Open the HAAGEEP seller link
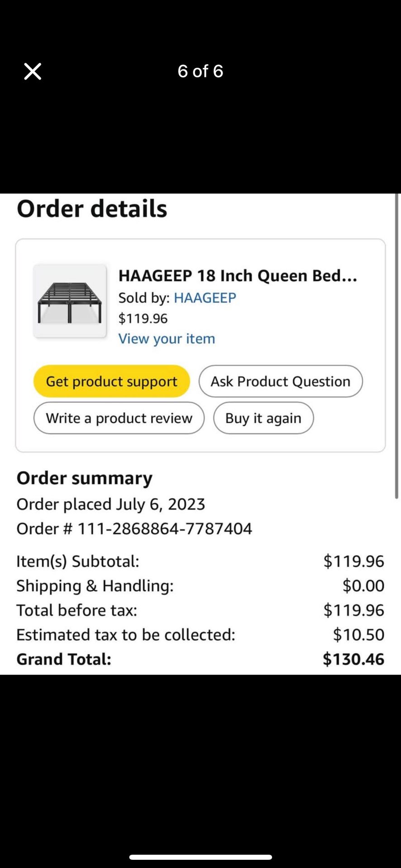This screenshot has height=868, width=401. coord(205,298)
